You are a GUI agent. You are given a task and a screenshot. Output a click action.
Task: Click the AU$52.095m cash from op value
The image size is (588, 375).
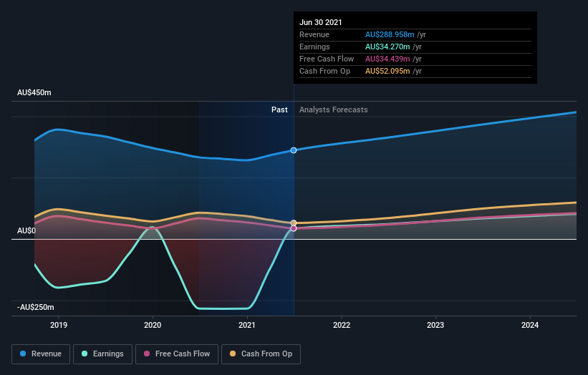(387, 71)
